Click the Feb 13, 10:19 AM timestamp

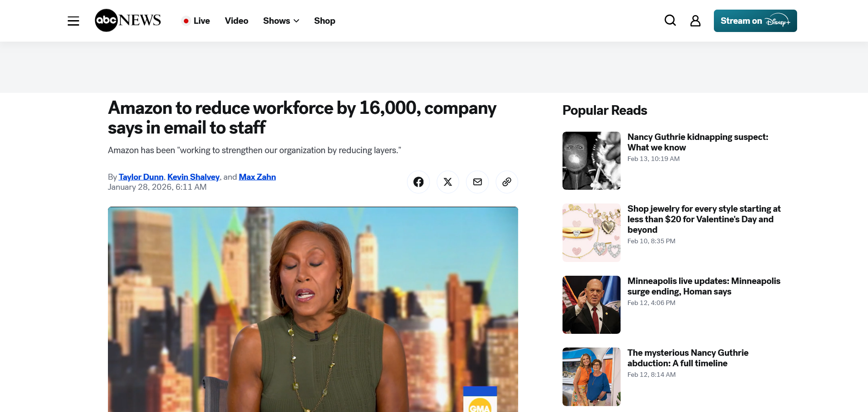click(x=654, y=159)
